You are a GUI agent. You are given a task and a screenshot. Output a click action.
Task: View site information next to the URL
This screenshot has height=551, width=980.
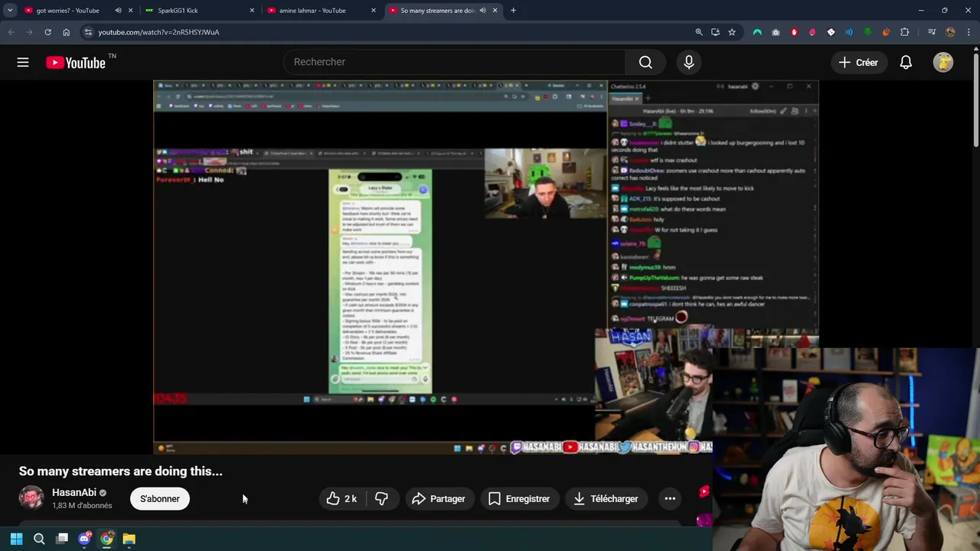(88, 32)
